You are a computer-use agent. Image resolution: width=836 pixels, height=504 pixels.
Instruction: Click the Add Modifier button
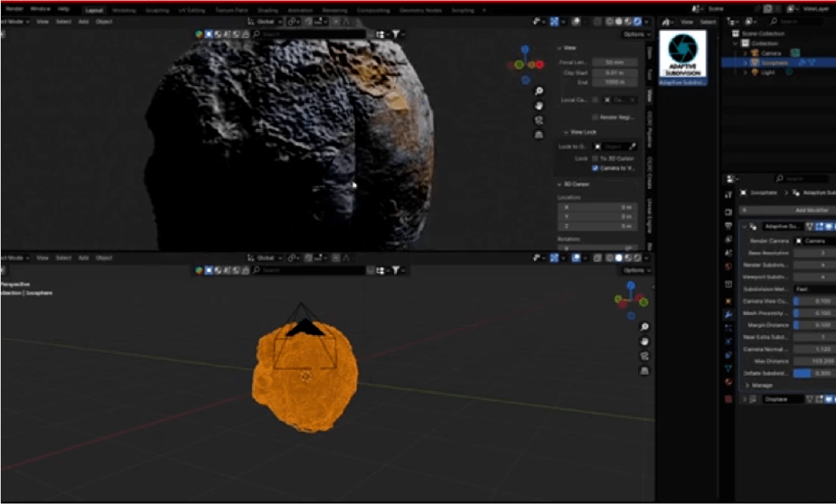(x=787, y=210)
